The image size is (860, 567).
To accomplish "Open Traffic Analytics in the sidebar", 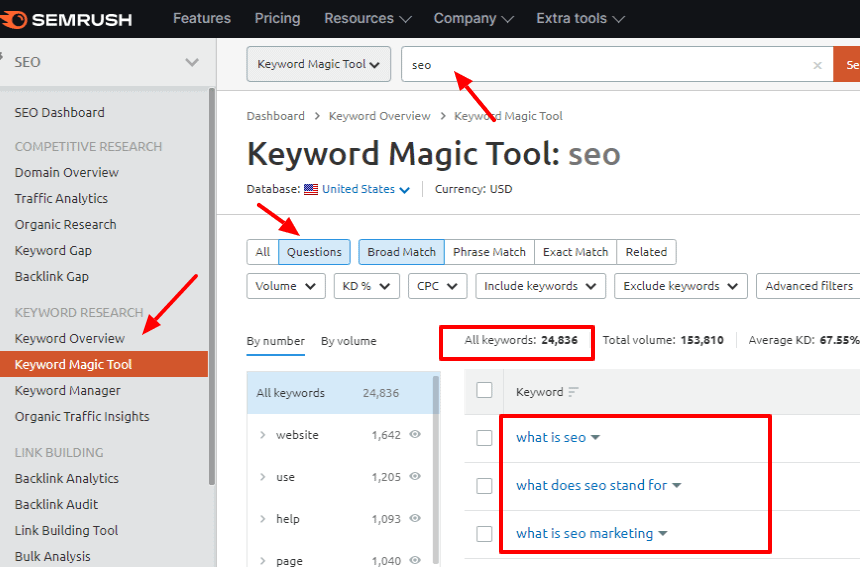I will tap(61, 199).
